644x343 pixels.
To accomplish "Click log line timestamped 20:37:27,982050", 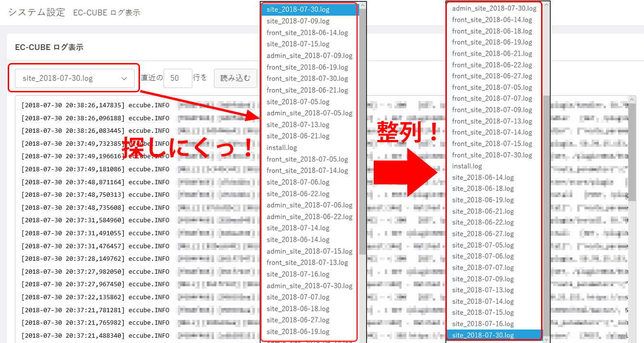I will 95,271.
